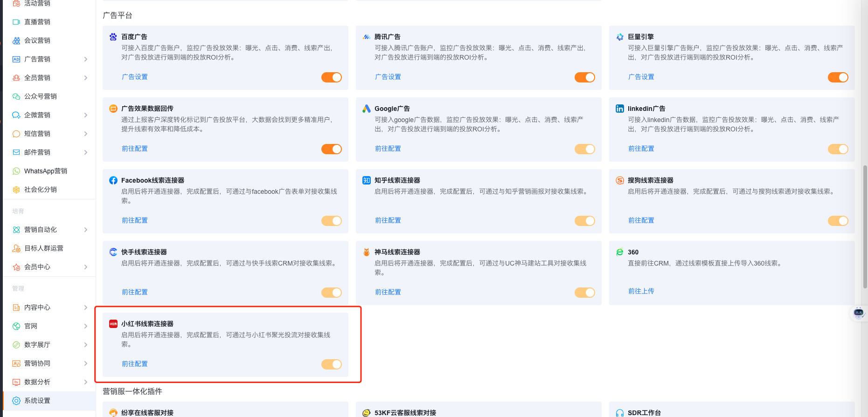The width and height of the screenshot is (868, 417).
Task: Click the 53KF云客服 logo icon
Action: point(367,413)
